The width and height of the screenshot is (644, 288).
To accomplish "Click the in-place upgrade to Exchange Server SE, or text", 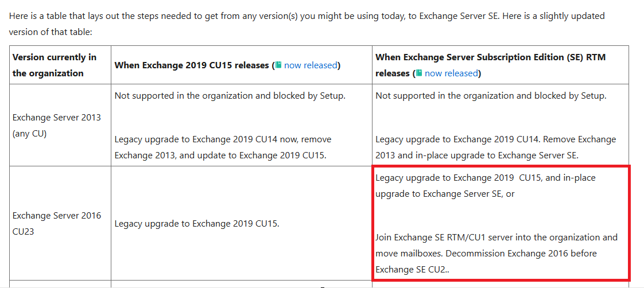I will pyautogui.click(x=445, y=194).
